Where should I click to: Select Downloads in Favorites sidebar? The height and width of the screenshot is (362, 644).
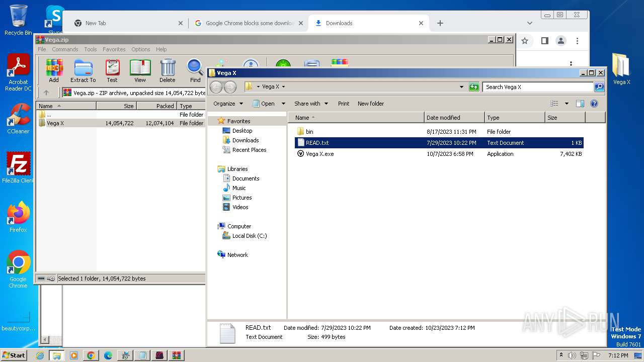click(x=245, y=140)
